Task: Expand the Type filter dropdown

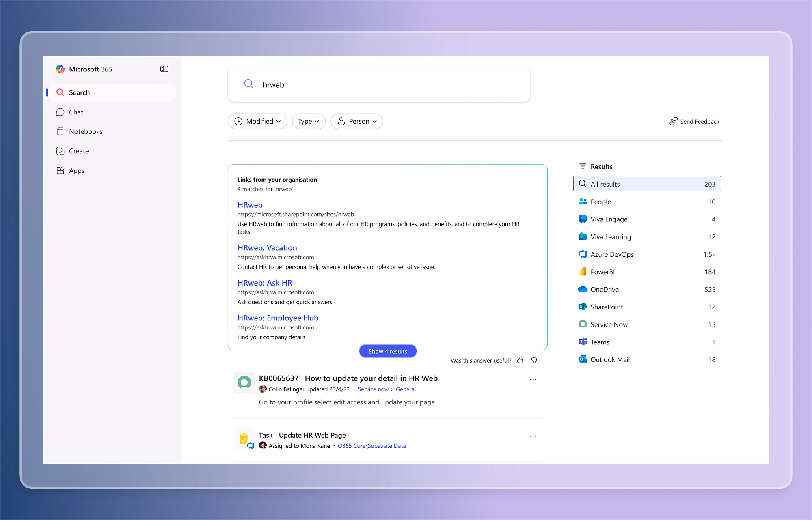Action: tap(309, 121)
